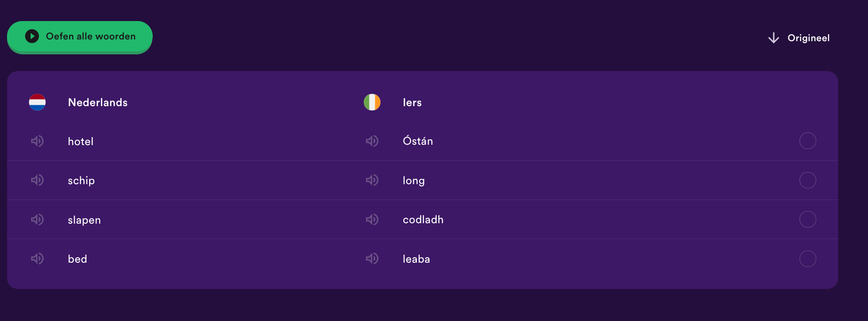Click the play icon in the green button
868x321 pixels.
click(32, 36)
